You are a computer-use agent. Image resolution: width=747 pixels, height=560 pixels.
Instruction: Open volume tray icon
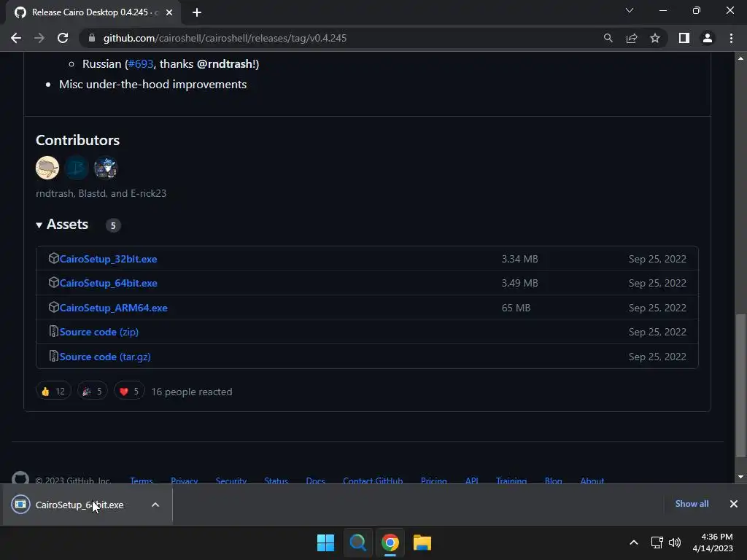[x=675, y=542]
